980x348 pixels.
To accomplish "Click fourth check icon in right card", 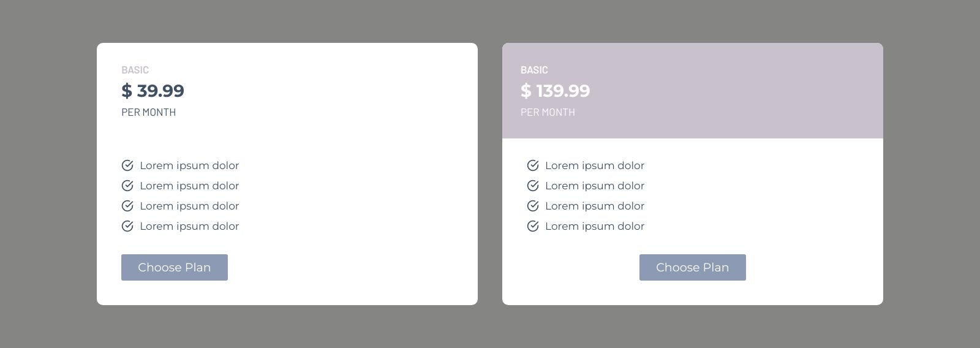I will point(533,226).
